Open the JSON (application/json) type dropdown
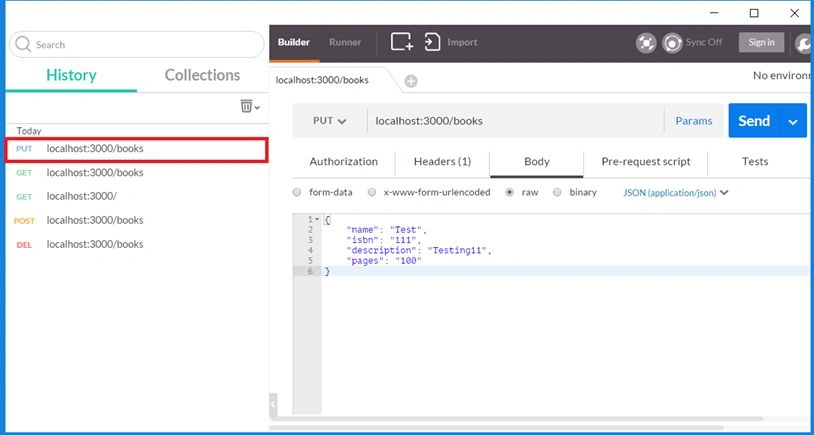Image resolution: width=814 pixels, height=435 pixels. (675, 193)
